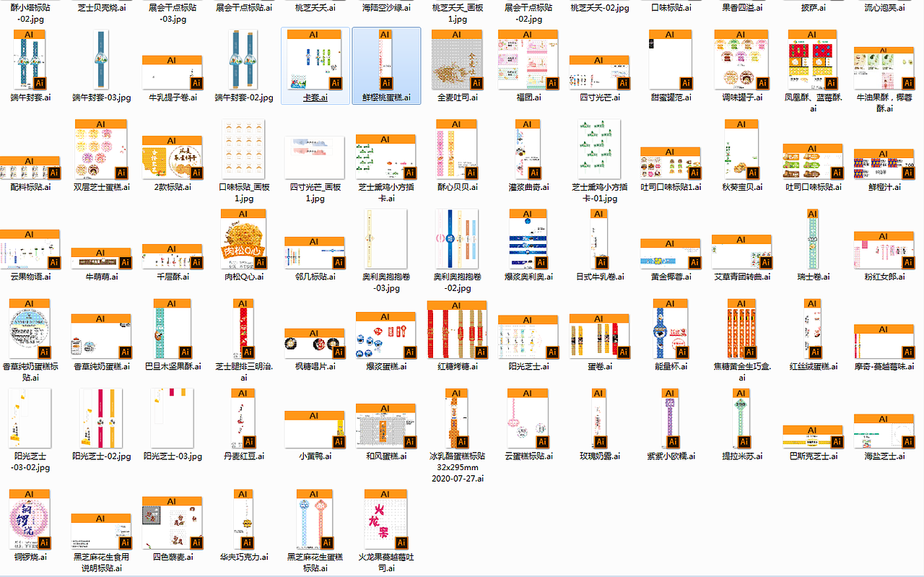Select the 端午封套-03.jpg image thumbnail
Viewport: 924px width, 577px height.
(x=100, y=59)
